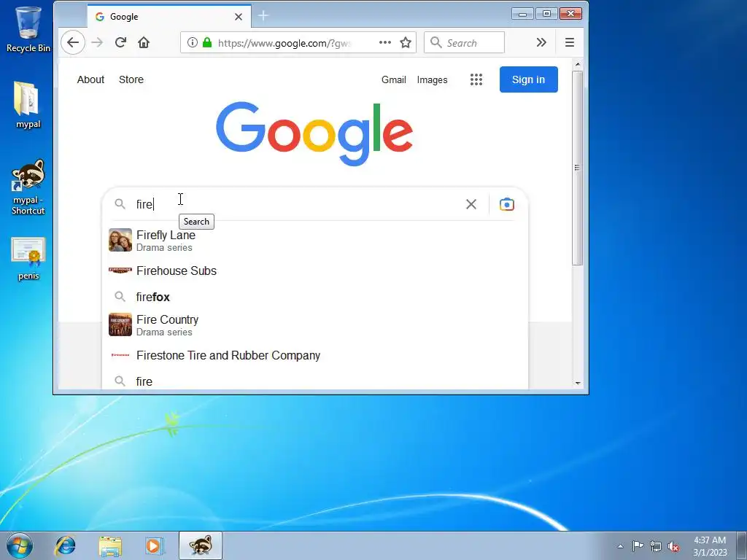This screenshot has height=560, width=747.
Task: Open the browser home page icon
Action: tap(144, 42)
